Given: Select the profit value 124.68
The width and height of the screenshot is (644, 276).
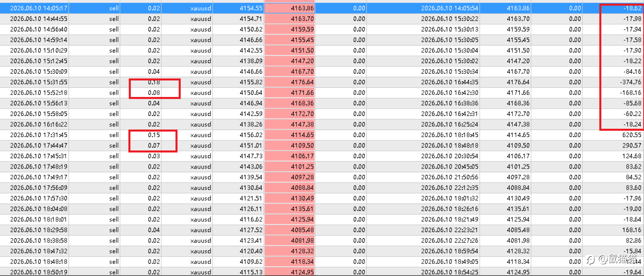Looking at the screenshot, I should (632, 156).
